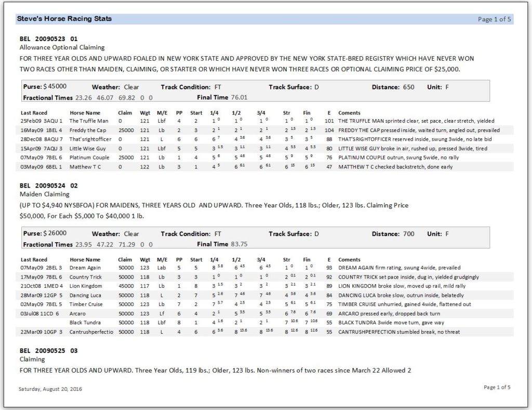Click 'Page 1 of 5' in the header
This screenshot has height=410, width=532.
pyautogui.click(x=494, y=19)
